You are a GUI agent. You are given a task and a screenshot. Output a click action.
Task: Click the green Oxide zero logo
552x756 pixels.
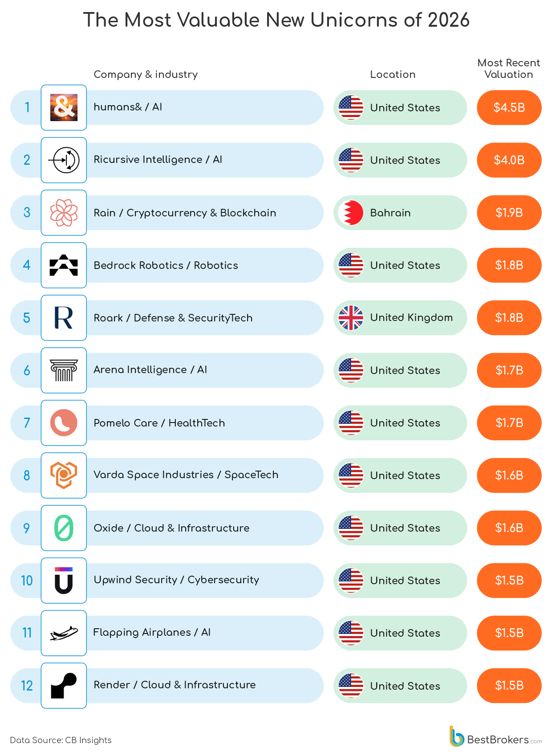click(64, 528)
